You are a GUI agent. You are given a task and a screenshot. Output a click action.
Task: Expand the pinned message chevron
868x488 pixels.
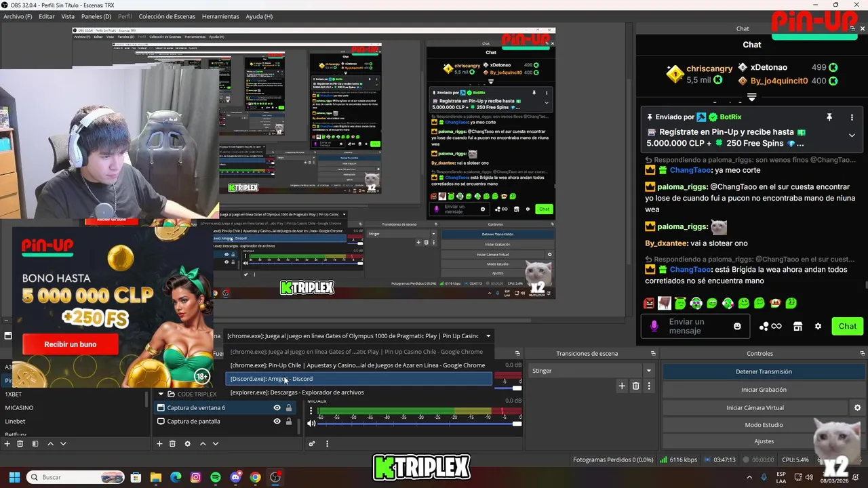point(852,135)
